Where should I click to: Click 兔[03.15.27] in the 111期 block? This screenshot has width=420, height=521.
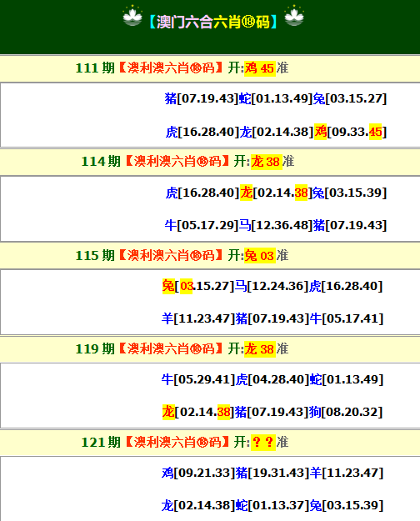coord(350,98)
